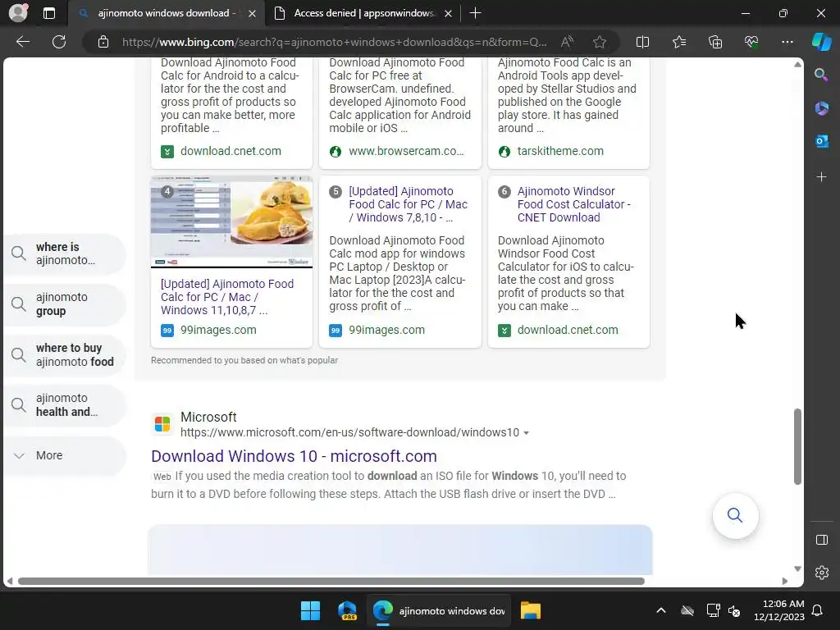Click the browser Back arrow
The image size is (840, 630).
23,42
